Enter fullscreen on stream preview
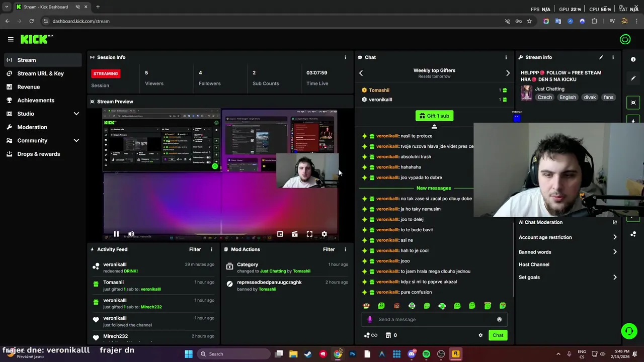 pyautogui.click(x=309, y=234)
